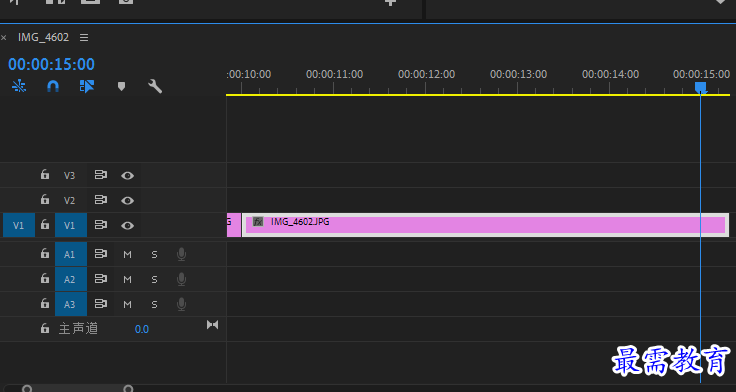
Task: Toggle sync lock for track V3
Action: 100,175
